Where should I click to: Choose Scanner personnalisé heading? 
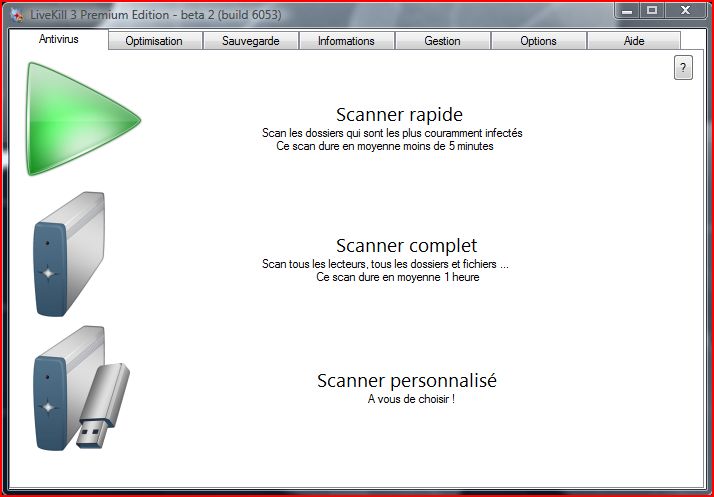point(407,380)
